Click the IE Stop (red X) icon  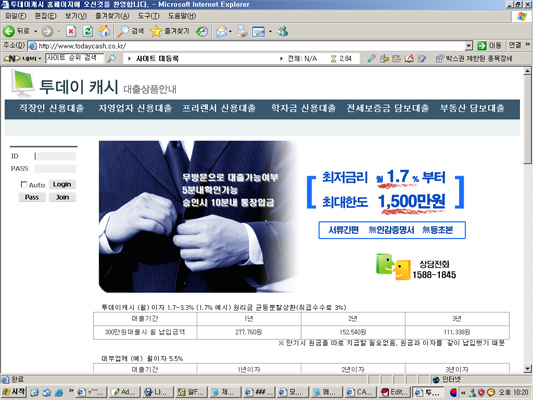(x=71, y=32)
